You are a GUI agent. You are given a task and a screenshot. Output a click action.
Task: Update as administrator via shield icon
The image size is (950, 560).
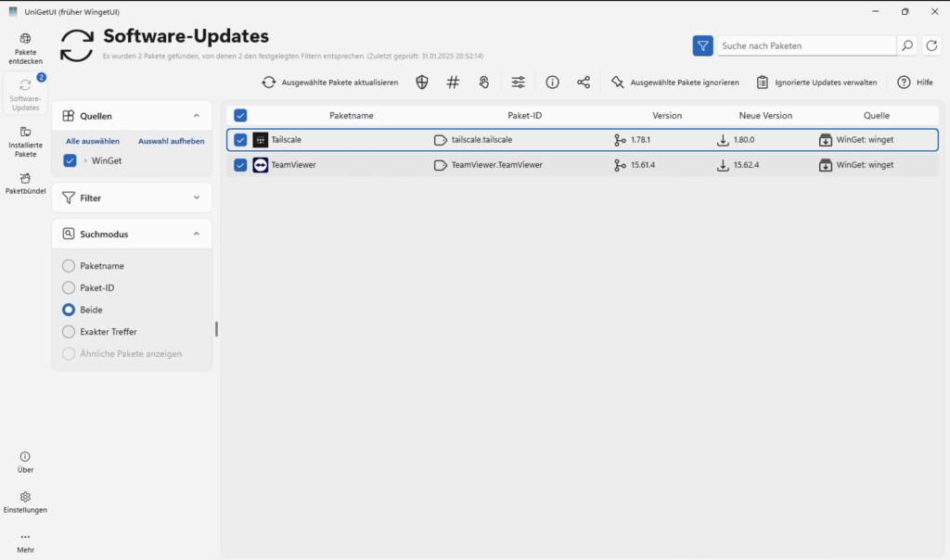(422, 83)
